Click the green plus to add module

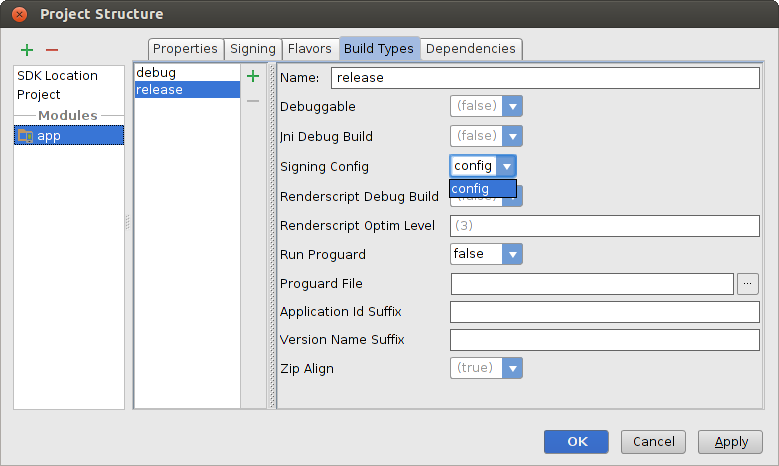pyautogui.click(x=27, y=50)
